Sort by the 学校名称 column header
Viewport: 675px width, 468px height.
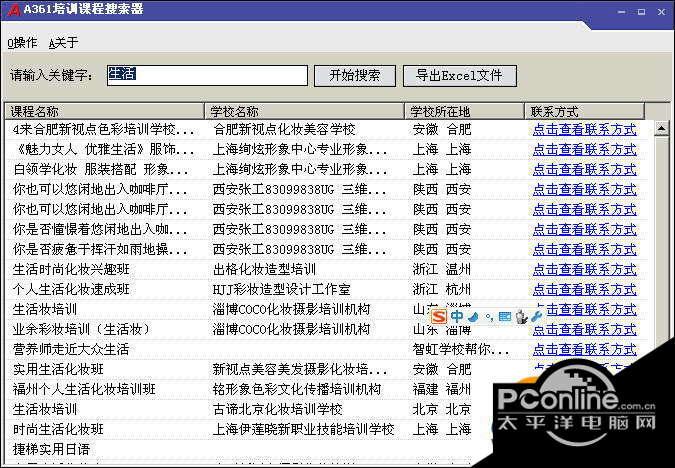(304, 112)
